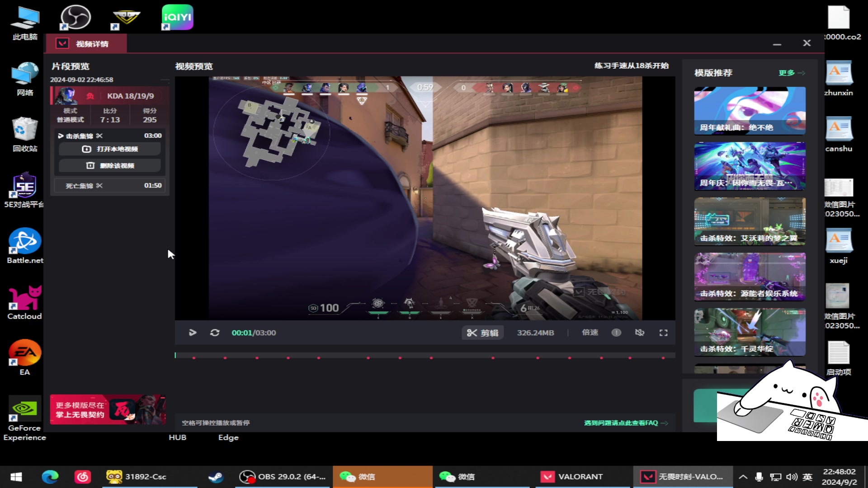Switch to highlighted 微信 taskbar window
This screenshot has width=868, height=488.
pyautogui.click(x=382, y=477)
